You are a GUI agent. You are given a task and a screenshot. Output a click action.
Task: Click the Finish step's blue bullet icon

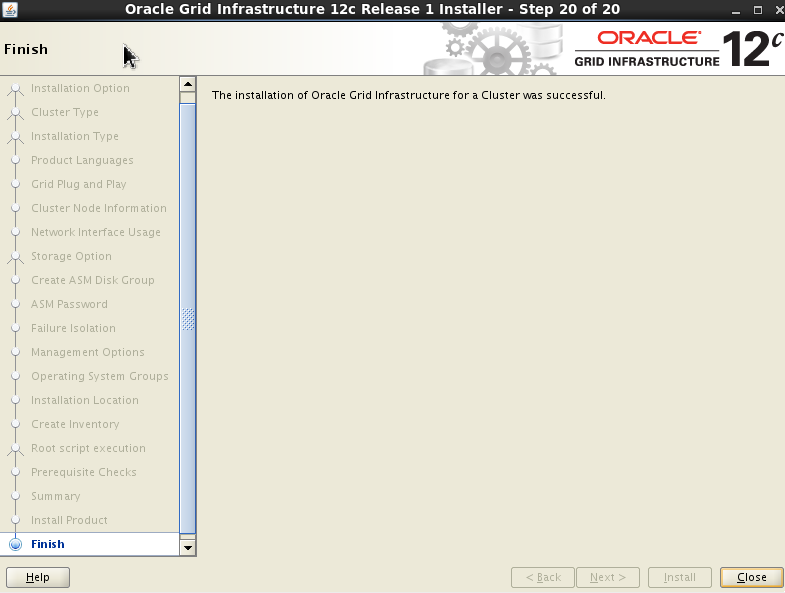click(16, 544)
